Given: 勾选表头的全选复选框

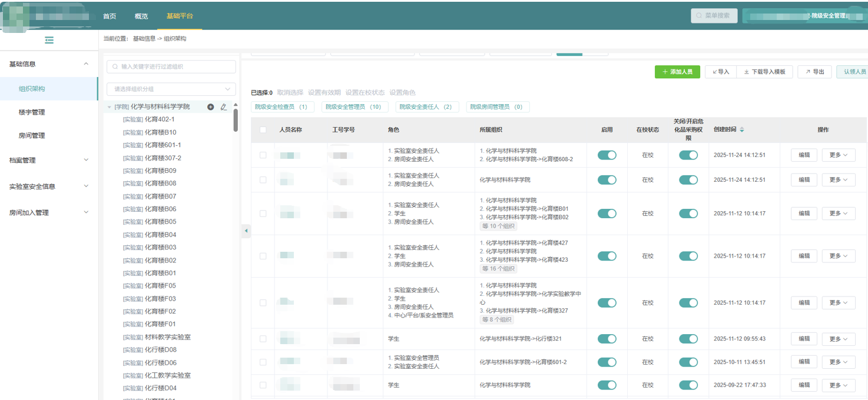Looking at the screenshot, I should tap(263, 129).
